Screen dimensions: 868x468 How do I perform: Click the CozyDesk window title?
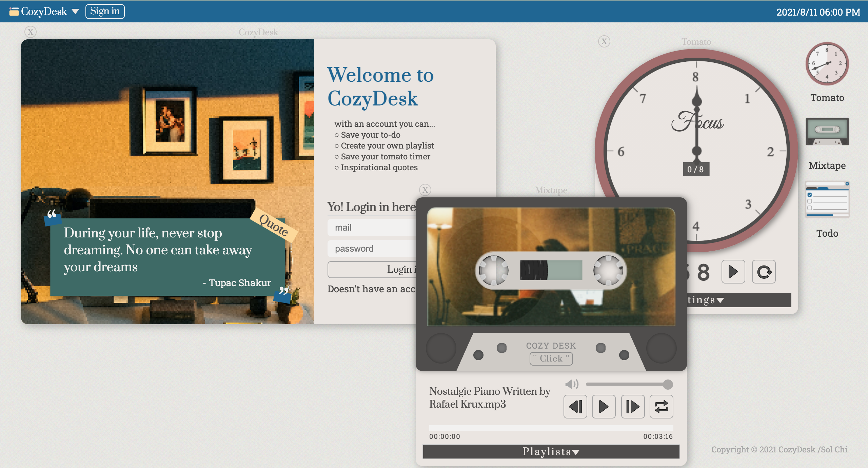pos(258,32)
